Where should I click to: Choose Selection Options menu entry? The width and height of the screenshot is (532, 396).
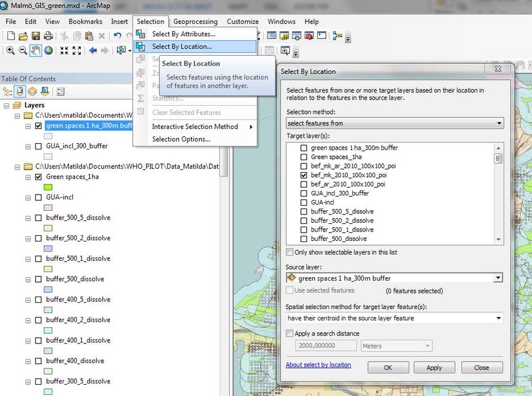tap(195, 139)
